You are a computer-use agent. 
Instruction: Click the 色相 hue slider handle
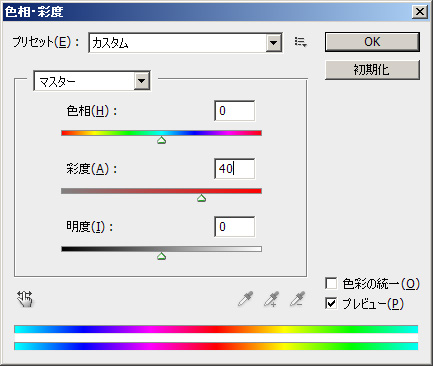tap(162, 140)
